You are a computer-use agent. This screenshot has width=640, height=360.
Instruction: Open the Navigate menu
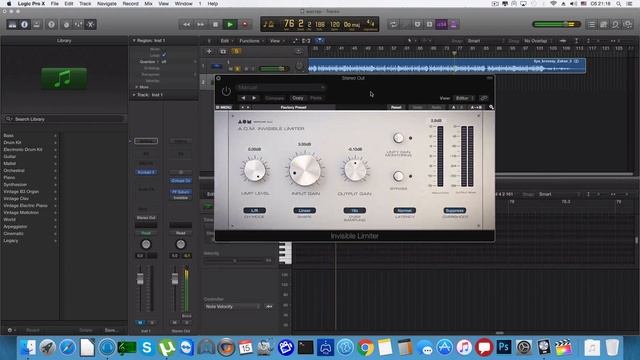[107, 4]
